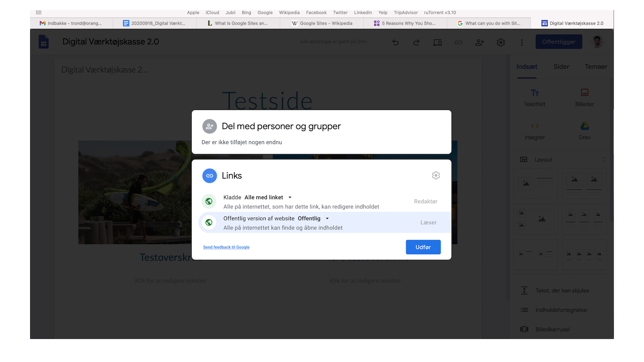Open the Send feedback til Google link
The image size is (644, 362).
[x=226, y=247]
